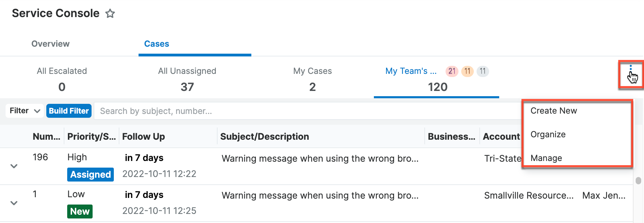Choose Organize from the menu
Viewport: 644px width, 223px height.
pos(548,134)
